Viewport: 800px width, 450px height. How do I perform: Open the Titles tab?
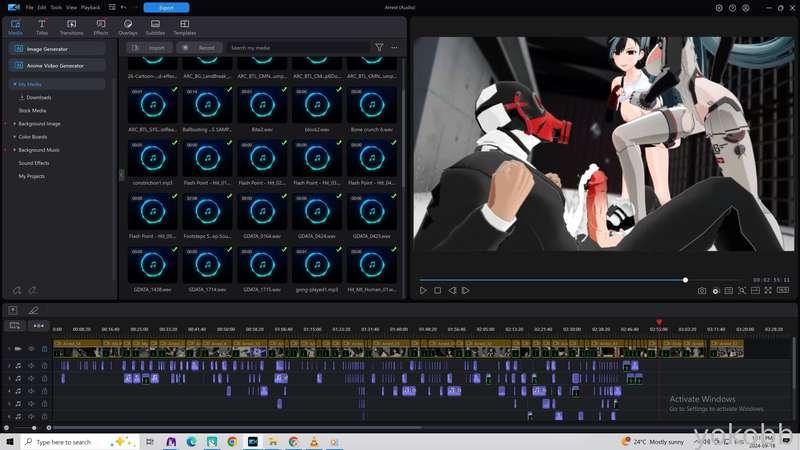(42, 27)
